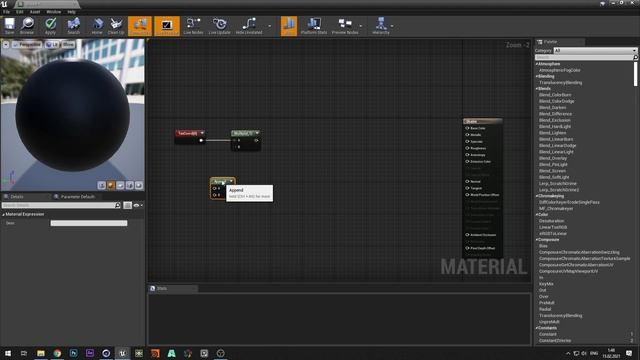
Task: Toggle Hide Unrelated nodes
Action: click(x=249, y=26)
